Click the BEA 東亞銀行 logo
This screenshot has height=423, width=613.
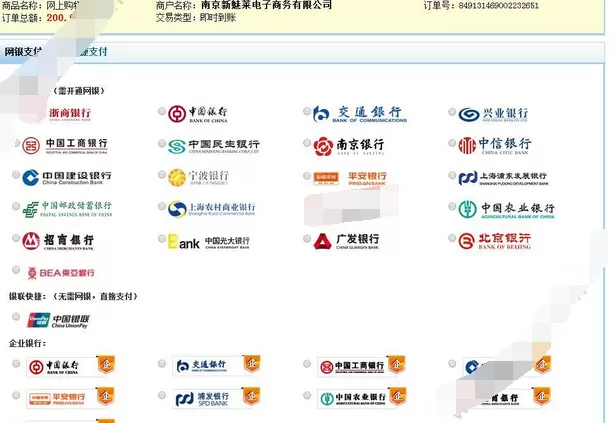61,273
